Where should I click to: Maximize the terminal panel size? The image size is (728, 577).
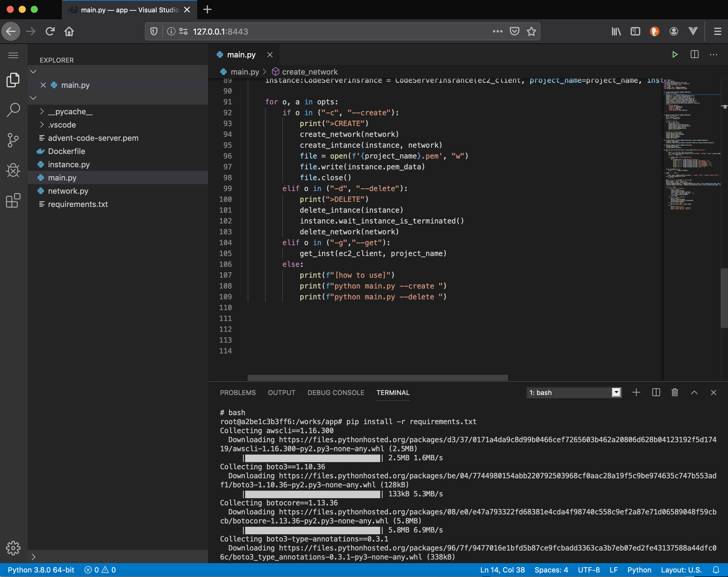(694, 392)
